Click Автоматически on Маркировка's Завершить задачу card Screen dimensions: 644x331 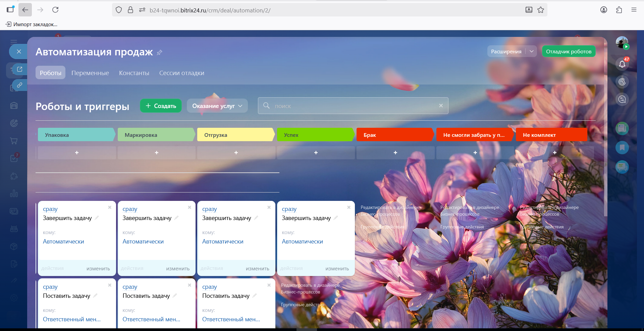(x=143, y=241)
